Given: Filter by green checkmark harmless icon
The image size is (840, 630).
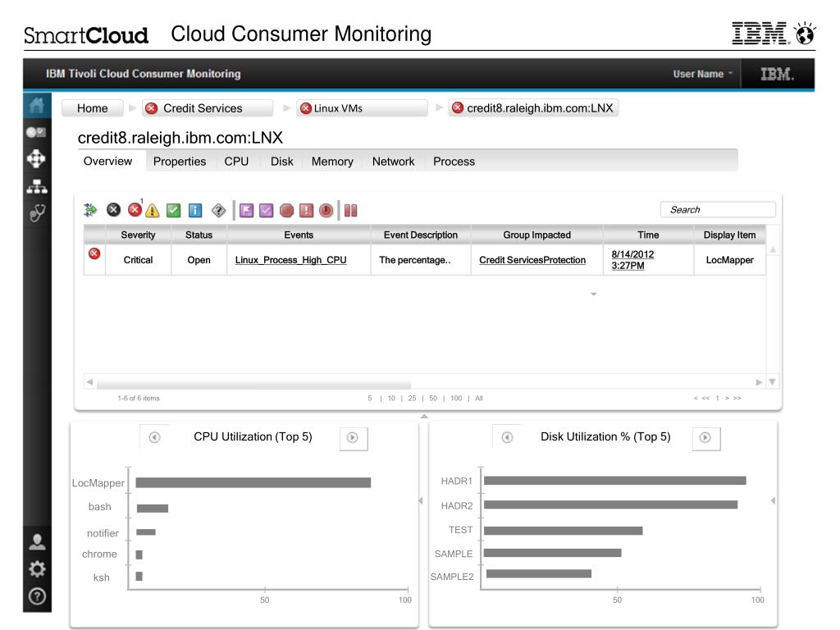Looking at the screenshot, I should pos(174,211).
